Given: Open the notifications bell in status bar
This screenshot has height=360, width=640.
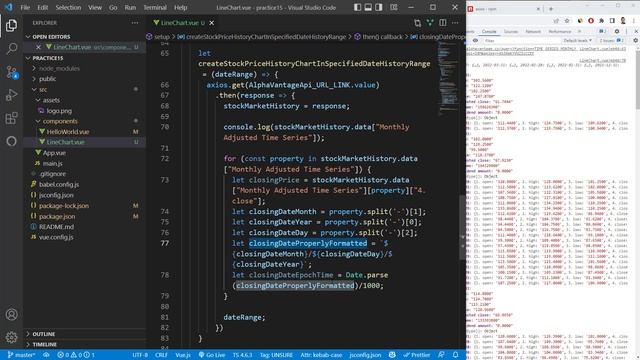Looking at the screenshot, I should tap(456, 355).
